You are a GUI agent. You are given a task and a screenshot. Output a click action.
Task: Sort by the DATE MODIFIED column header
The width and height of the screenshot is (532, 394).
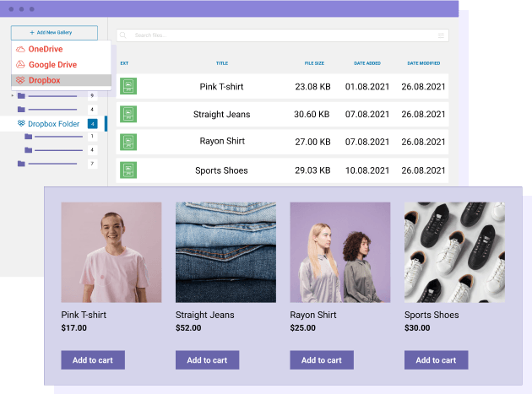pyautogui.click(x=423, y=63)
